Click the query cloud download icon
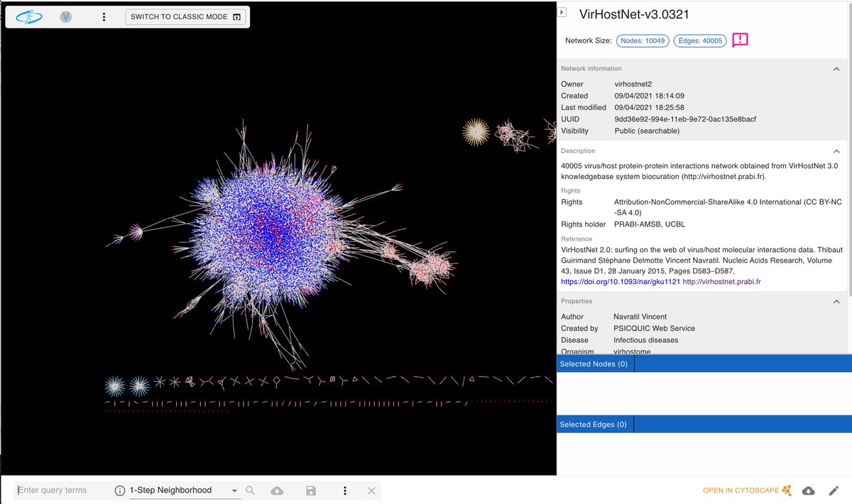The width and height of the screenshot is (852, 504). pos(278,491)
